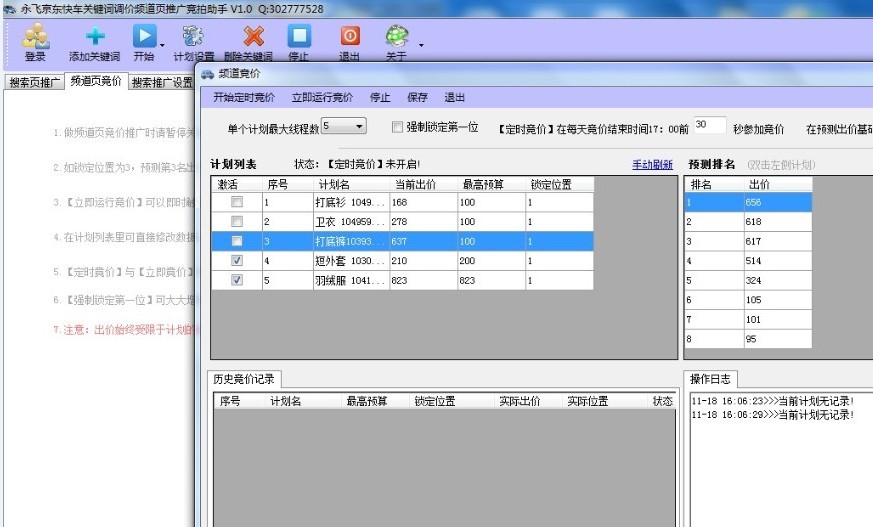Click the car icon in 频道竞价 title bar
The width and height of the screenshot is (873, 527).
tap(208, 74)
